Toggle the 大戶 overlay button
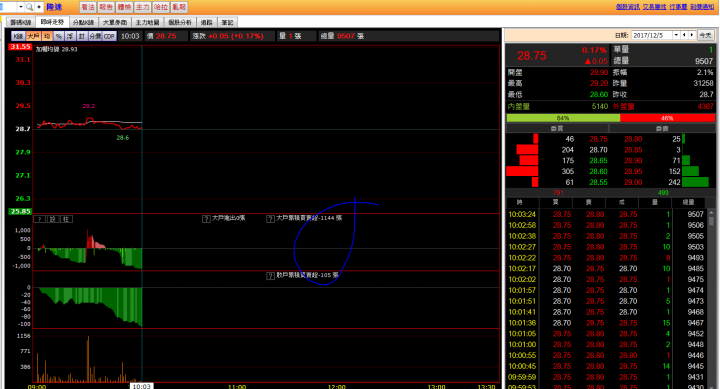 point(33,36)
